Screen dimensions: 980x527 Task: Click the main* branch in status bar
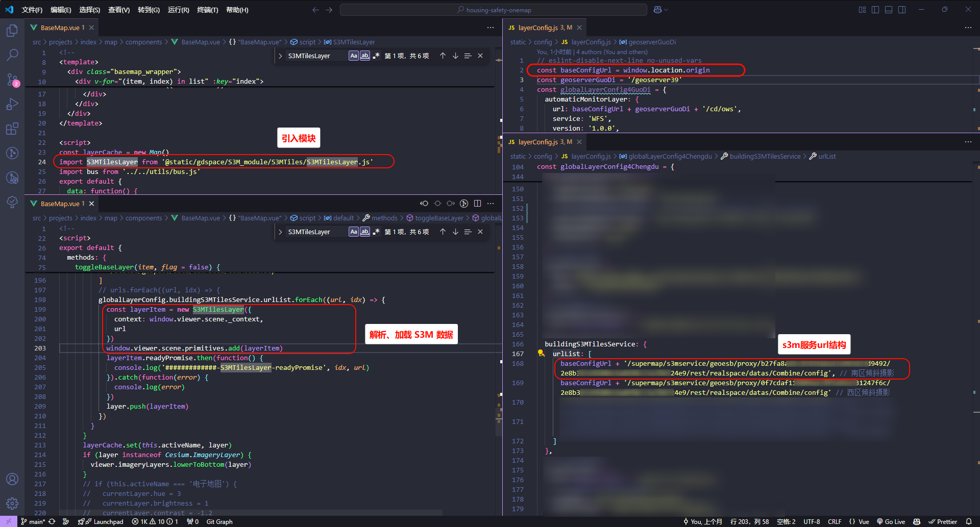coord(33,521)
